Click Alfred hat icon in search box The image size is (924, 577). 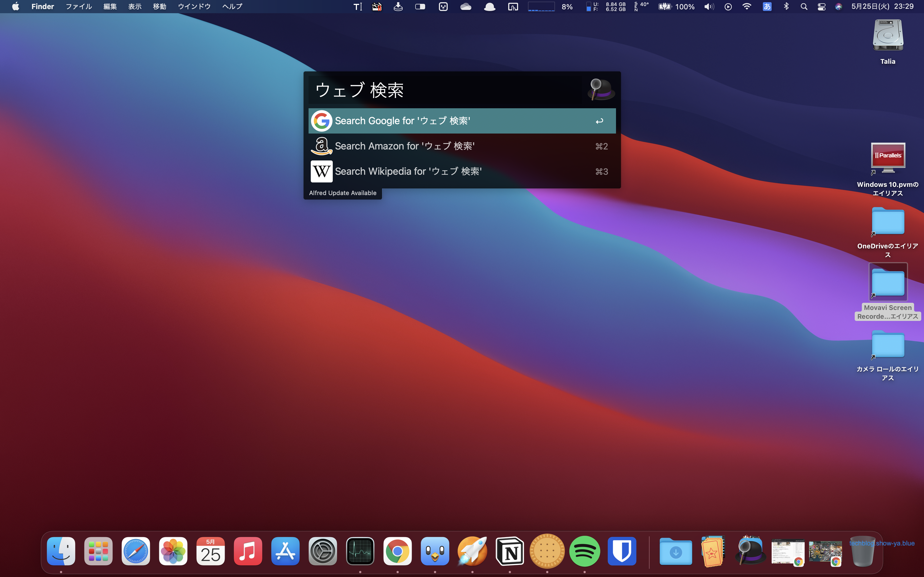point(601,90)
